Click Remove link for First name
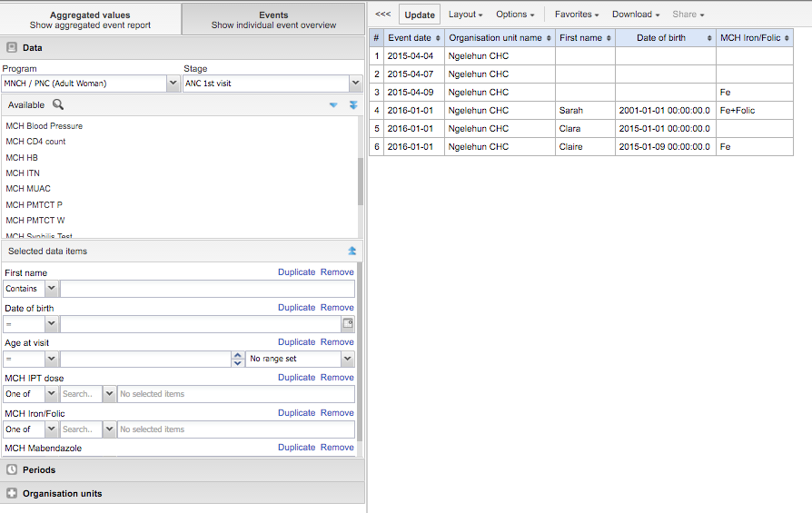This screenshot has height=513, width=812. click(x=337, y=272)
